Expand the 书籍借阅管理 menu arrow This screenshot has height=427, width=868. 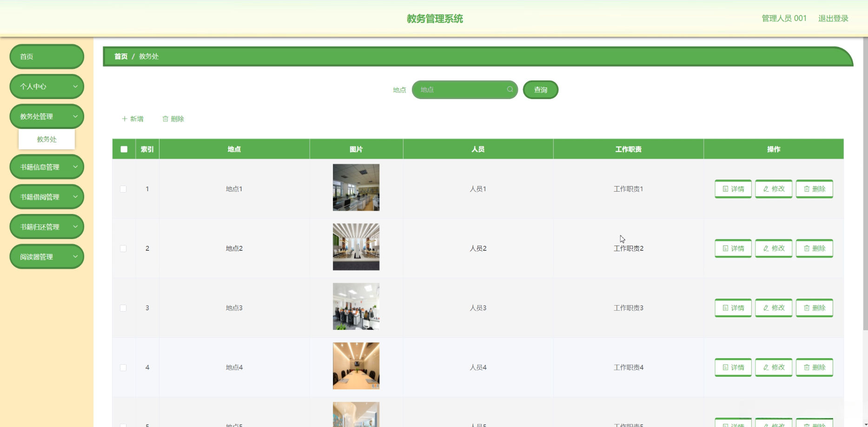click(75, 197)
